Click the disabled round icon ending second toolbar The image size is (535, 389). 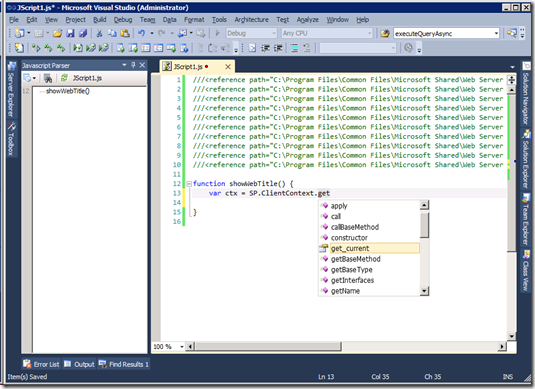408,48
